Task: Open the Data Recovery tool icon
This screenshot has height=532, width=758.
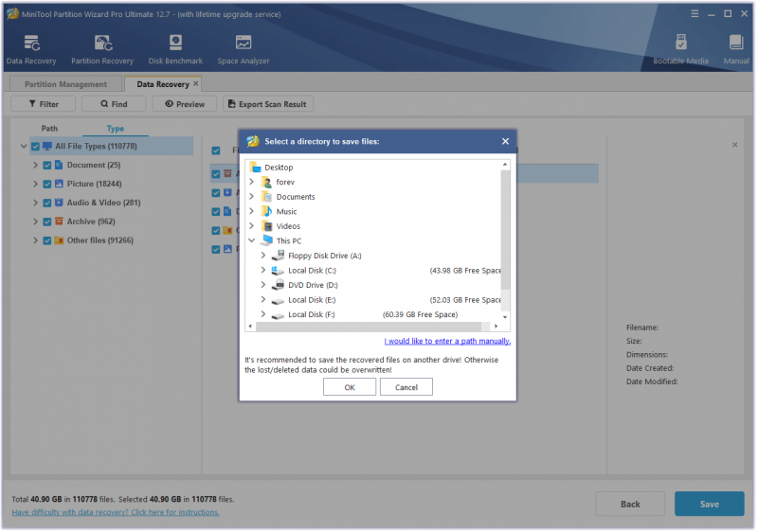Action: tap(31, 43)
